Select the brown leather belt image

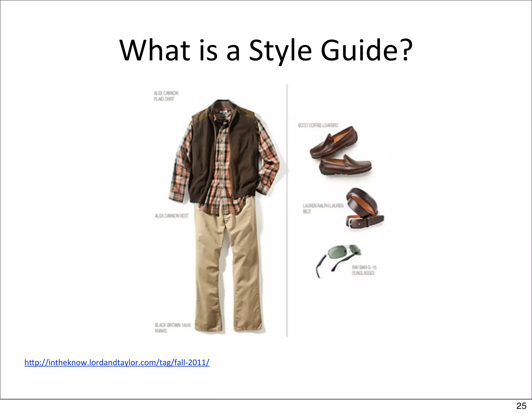click(x=364, y=209)
